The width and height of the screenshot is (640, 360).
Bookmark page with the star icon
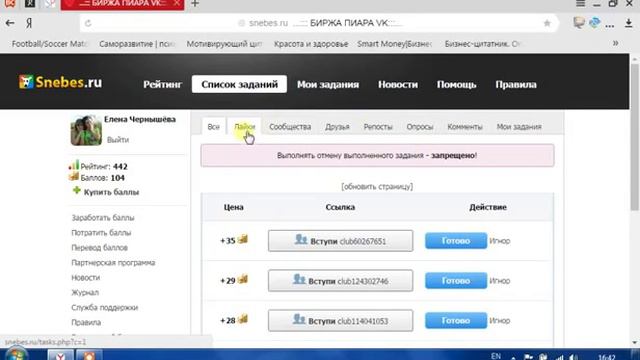click(x=547, y=24)
